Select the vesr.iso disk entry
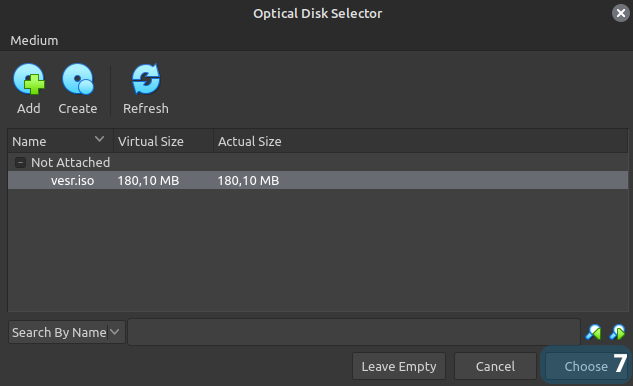 click(318, 180)
